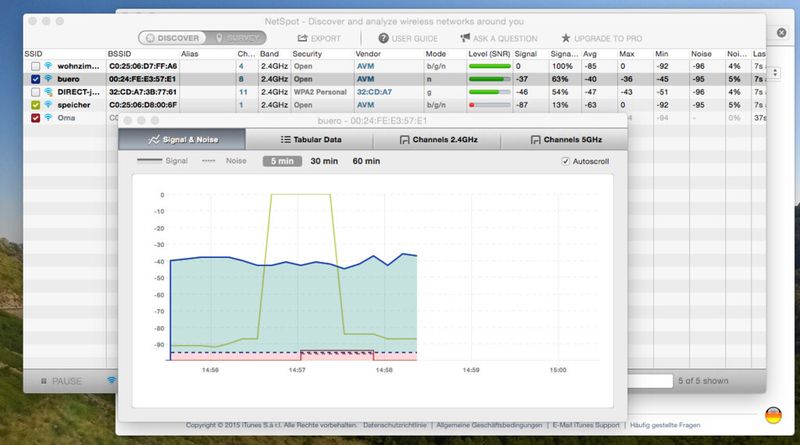Select the 30 min time range
This screenshot has width=800, height=445.
tap(324, 161)
